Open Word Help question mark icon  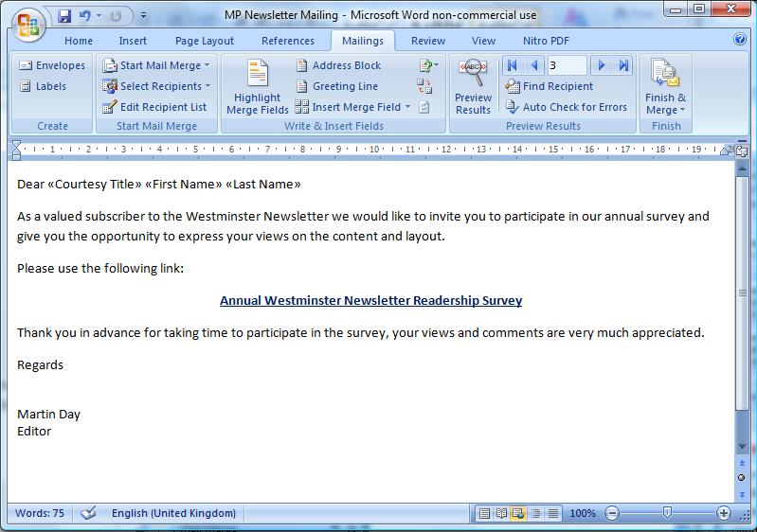click(x=740, y=41)
